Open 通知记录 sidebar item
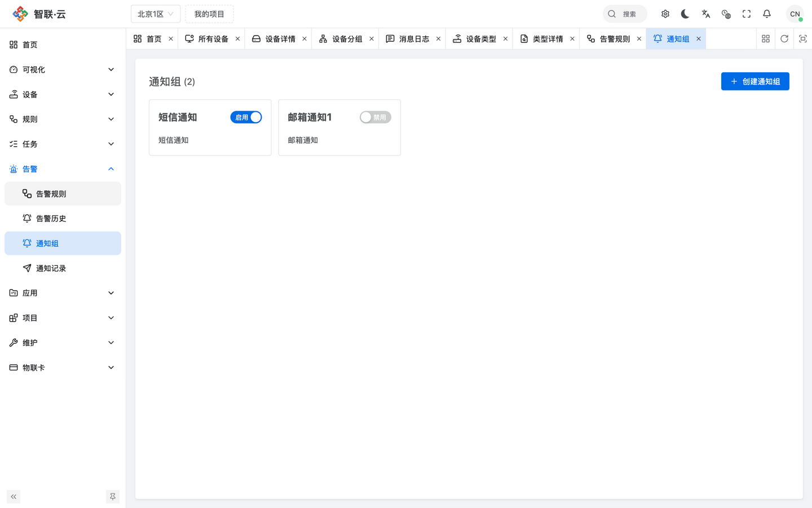 (x=63, y=268)
